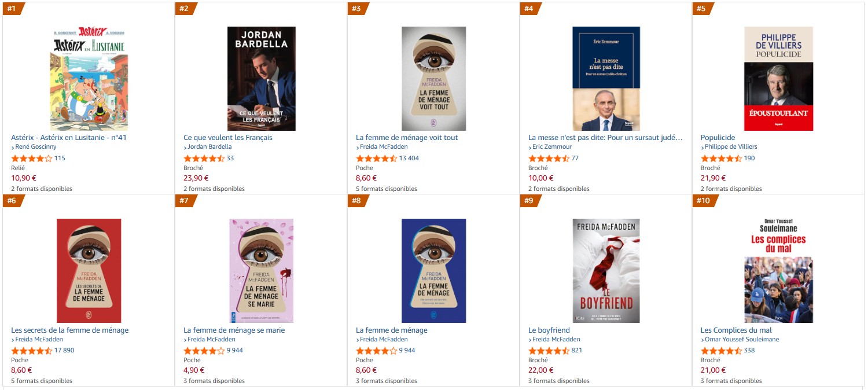
Task: Click the #1 bestseller rank badge
Action: click(14, 8)
